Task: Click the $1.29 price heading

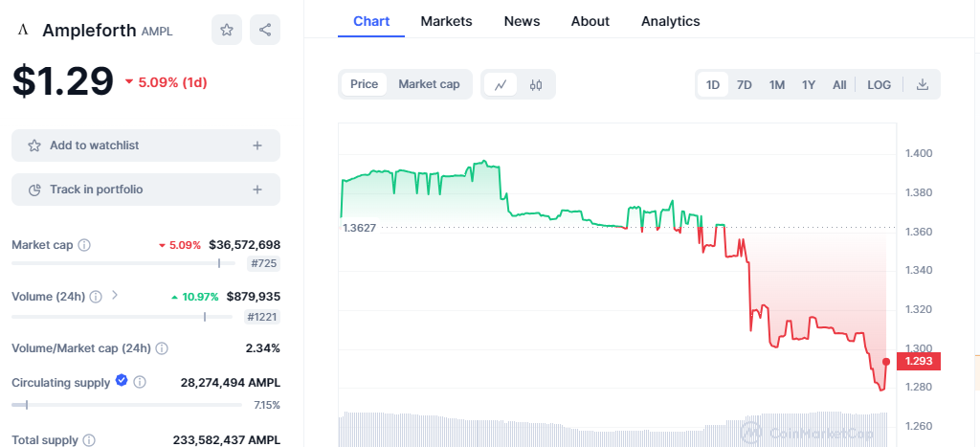Action: pyautogui.click(x=63, y=81)
